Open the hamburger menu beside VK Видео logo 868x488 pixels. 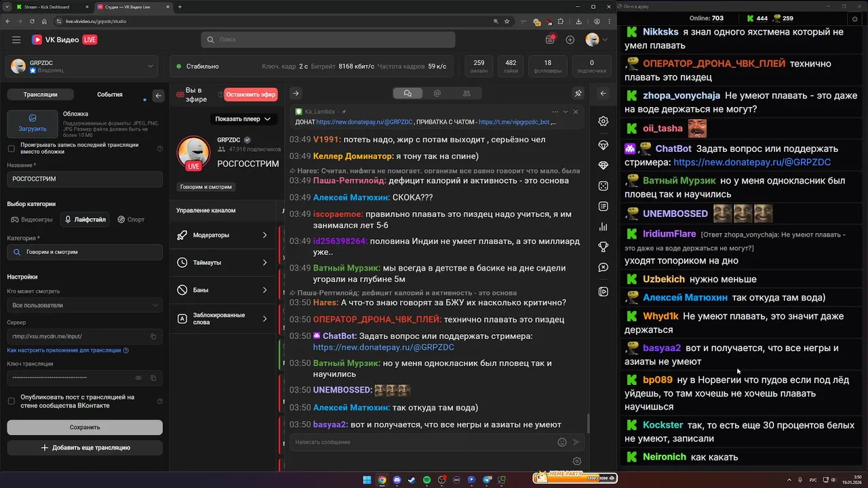[x=16, y=40]
